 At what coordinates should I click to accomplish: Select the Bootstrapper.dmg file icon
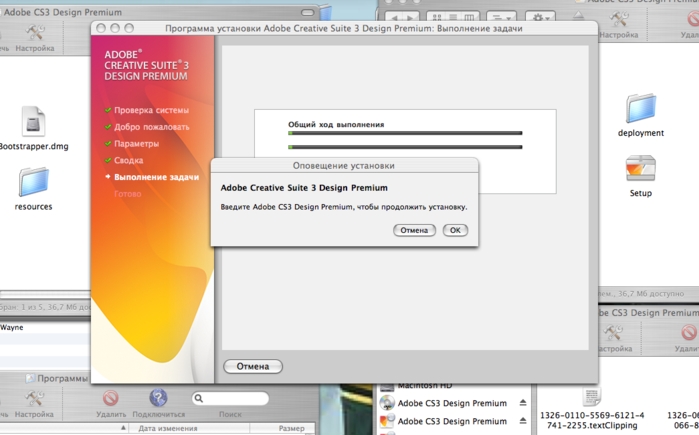pos(33,121)
